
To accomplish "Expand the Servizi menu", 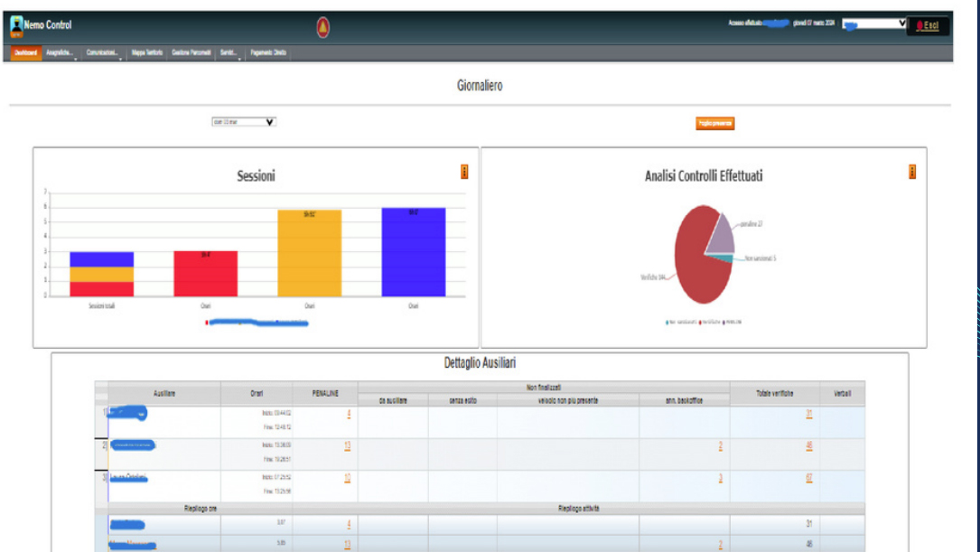I will pos(229,53).
